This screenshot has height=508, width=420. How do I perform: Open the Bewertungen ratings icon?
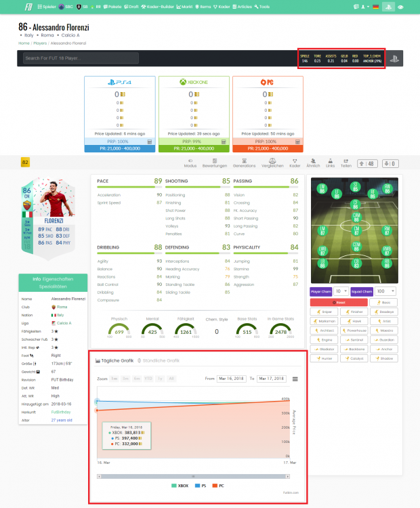click(x=215, y=163)
